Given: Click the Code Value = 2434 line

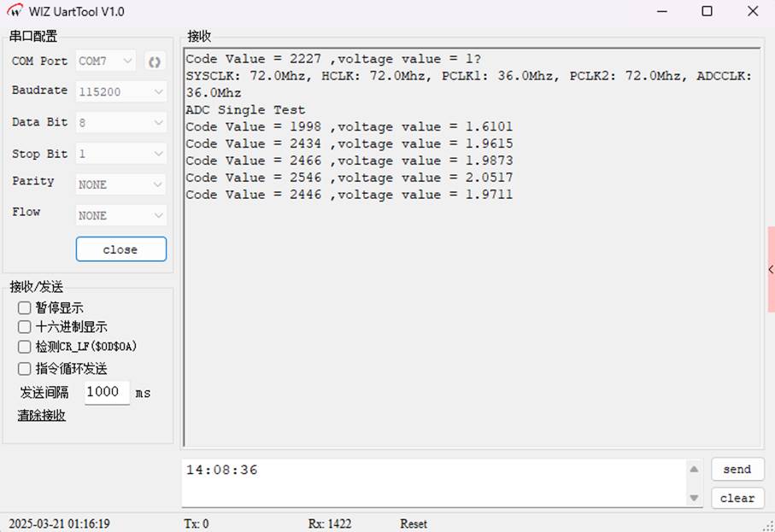Looking at the screenshot, I should pos(349,143).
